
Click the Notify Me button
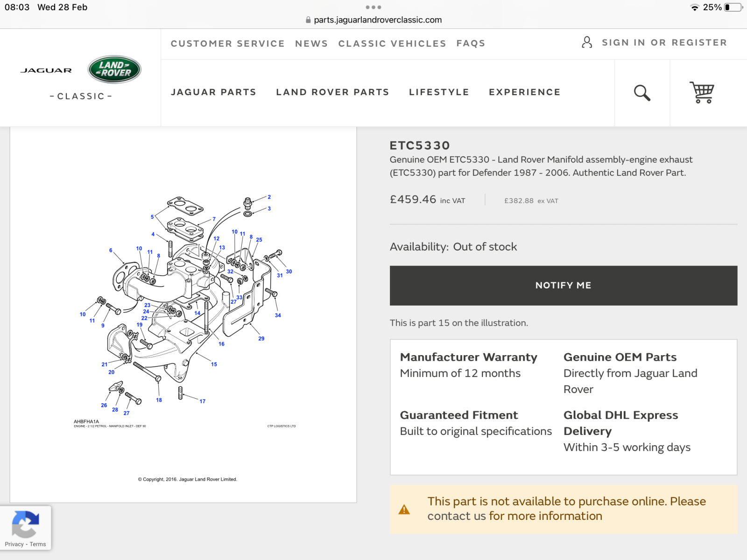pyautogui.click(x=564, y=286)
